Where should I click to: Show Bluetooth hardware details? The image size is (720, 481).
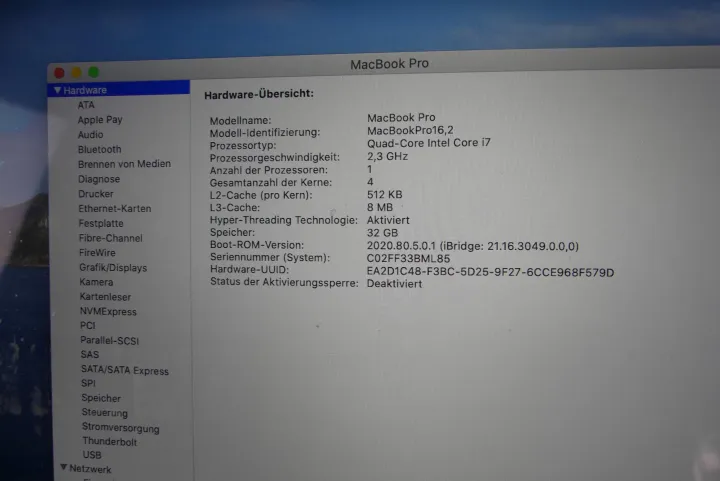[100, 150]
